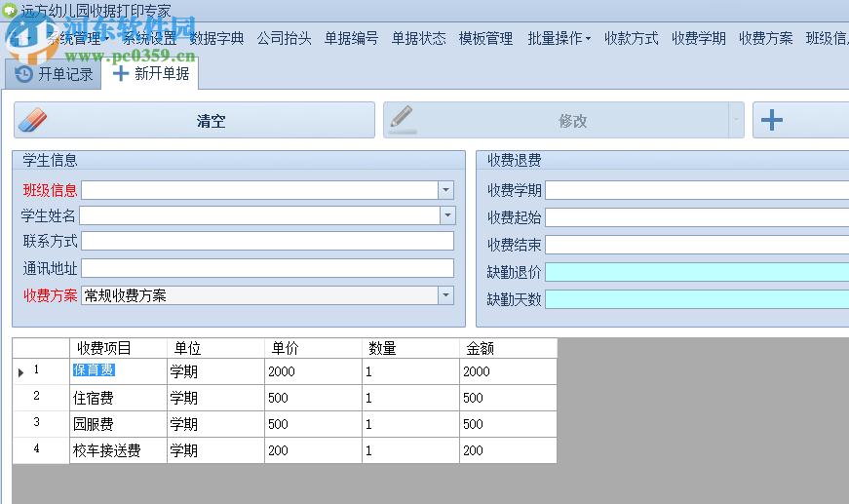Click the 收费学期 input field

click(x=697, y=190)
